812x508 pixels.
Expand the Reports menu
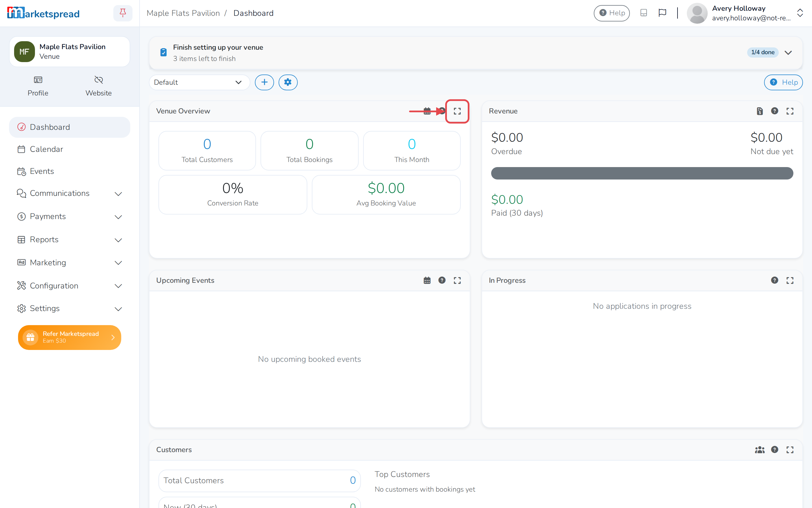(69, 240)
